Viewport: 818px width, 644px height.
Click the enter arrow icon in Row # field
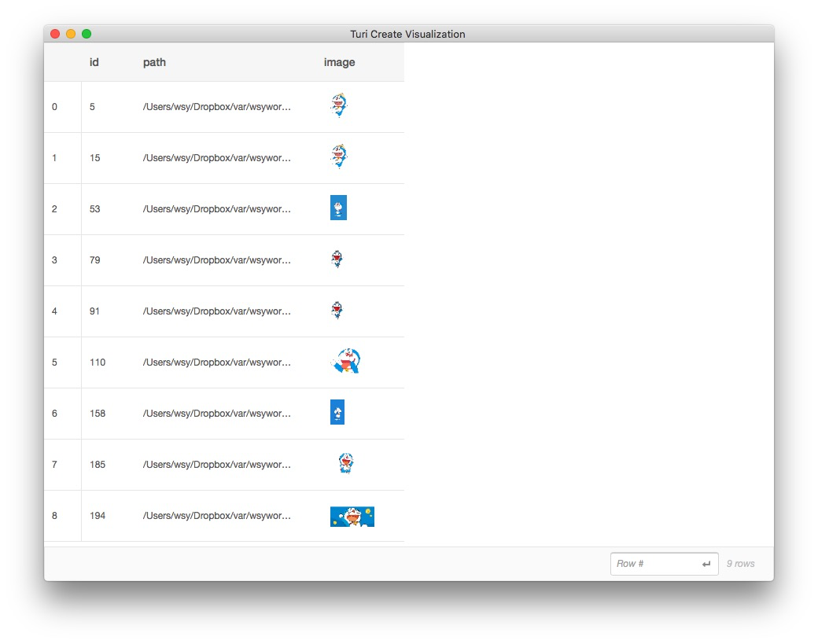(706, 564)
